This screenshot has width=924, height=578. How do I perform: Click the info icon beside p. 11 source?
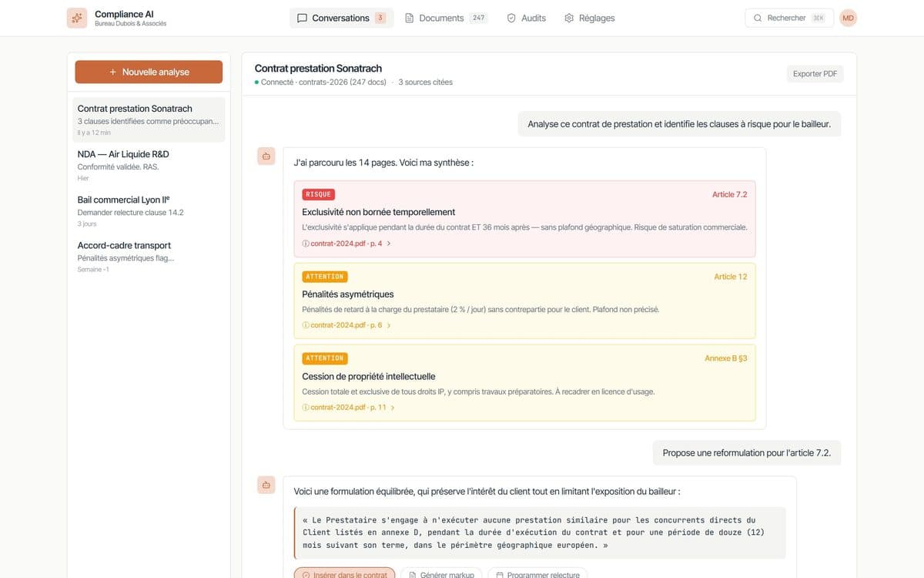click(306, 407)
